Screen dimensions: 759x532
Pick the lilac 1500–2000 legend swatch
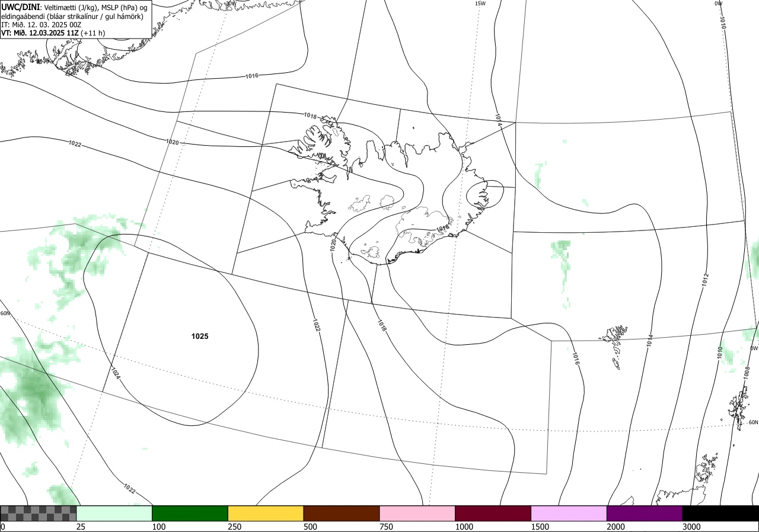pos(569,513)
